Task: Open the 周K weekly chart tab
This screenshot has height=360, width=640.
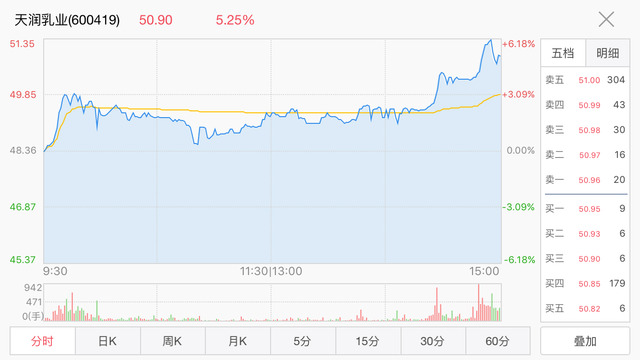Action: tap(173, 341)
